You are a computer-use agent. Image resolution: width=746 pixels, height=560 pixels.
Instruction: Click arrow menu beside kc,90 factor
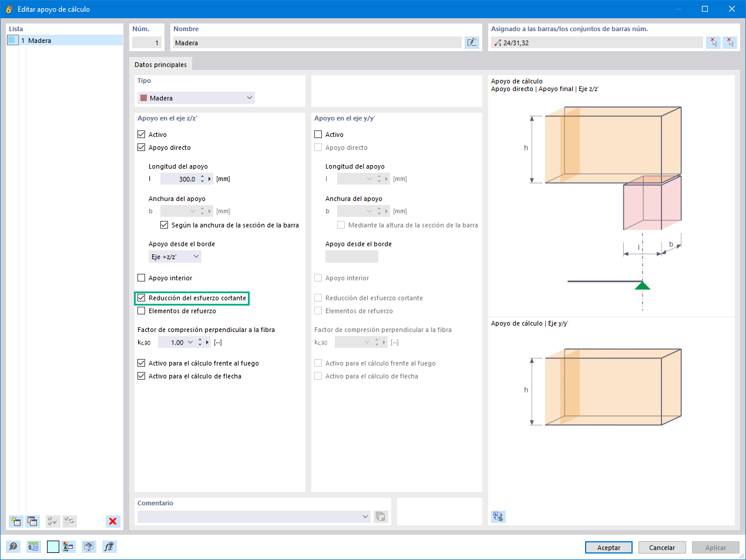207,343
